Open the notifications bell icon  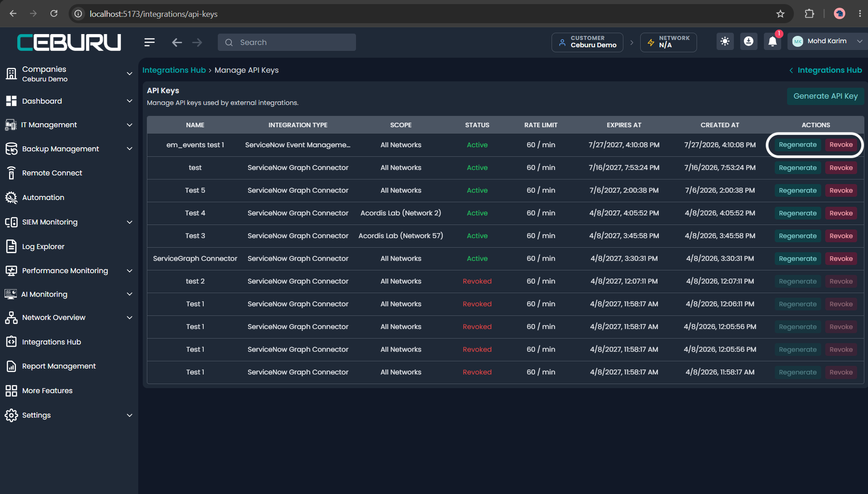(x=773, y=42)
